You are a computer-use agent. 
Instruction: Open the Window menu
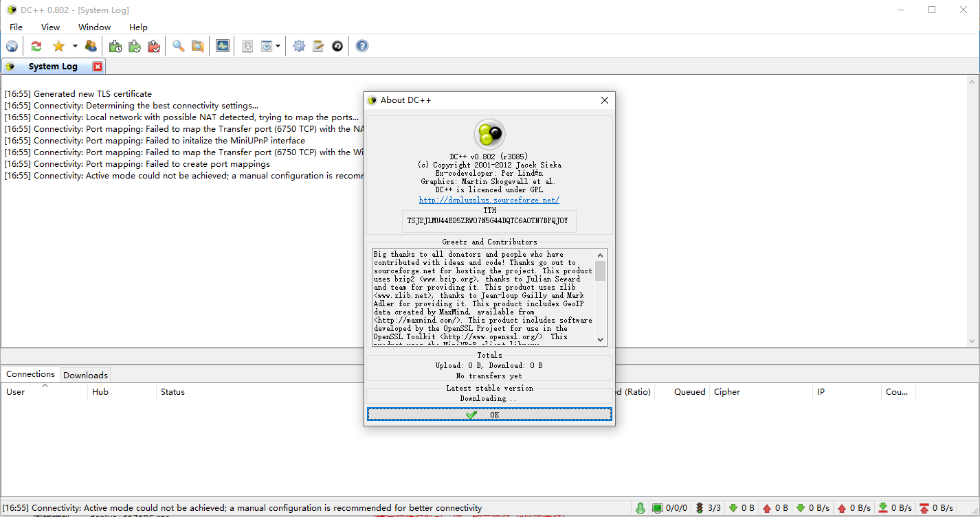(x=94, y=27)
